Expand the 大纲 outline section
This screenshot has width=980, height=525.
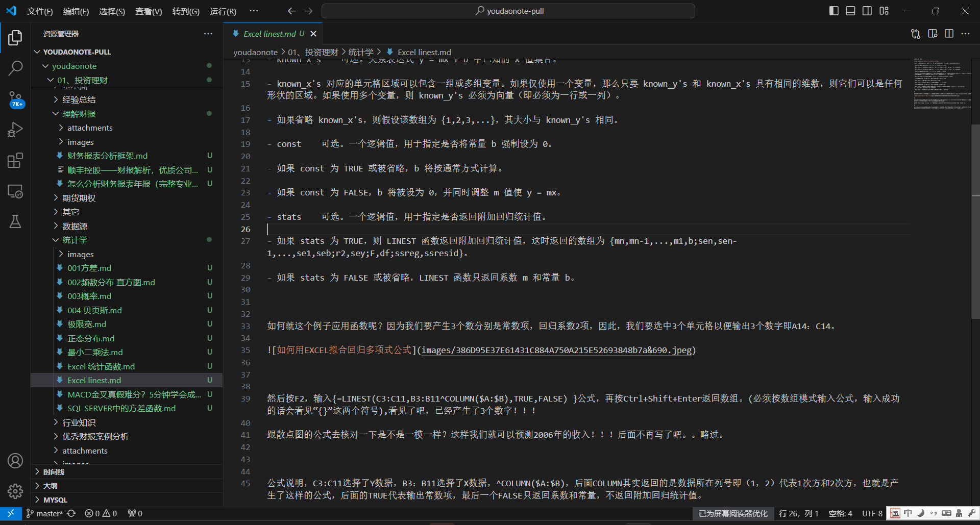point(127,486)
